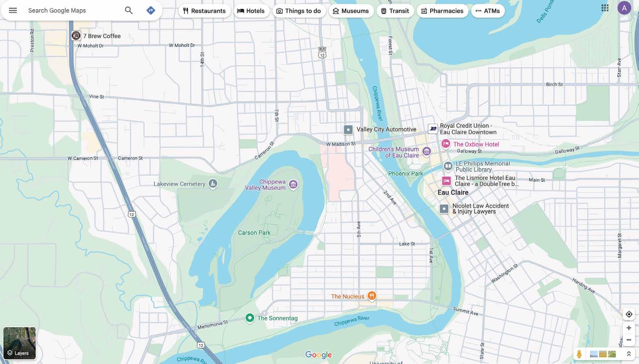Select the Chippewa Valley Museum pin
Screen dimensions: 639x364
[293, 184]
